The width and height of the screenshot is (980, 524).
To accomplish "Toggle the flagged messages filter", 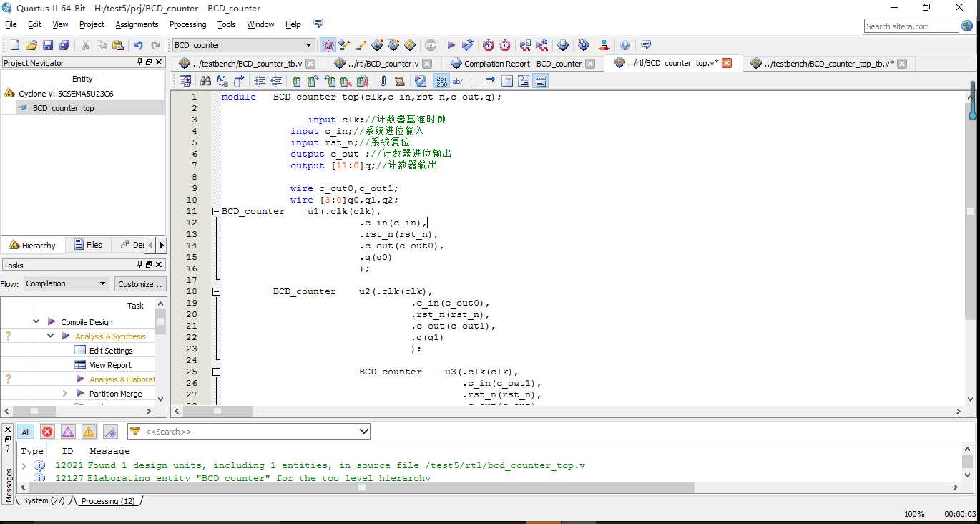I will 110,432.
